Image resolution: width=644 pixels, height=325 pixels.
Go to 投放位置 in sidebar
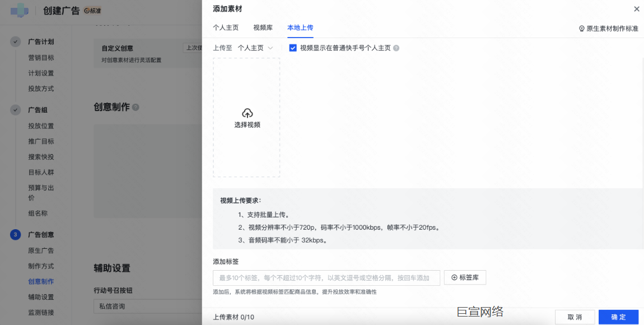pyautogui.click(x=41, y=126)
